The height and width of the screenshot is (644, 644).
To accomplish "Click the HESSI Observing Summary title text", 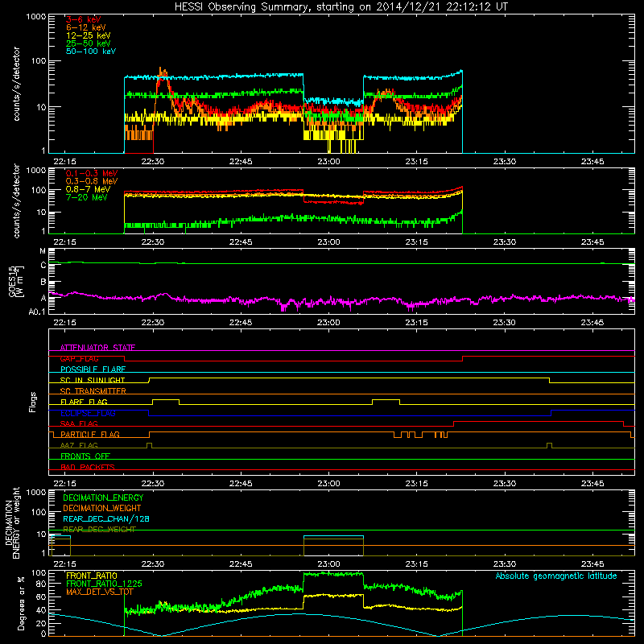I will pos(341,7).
